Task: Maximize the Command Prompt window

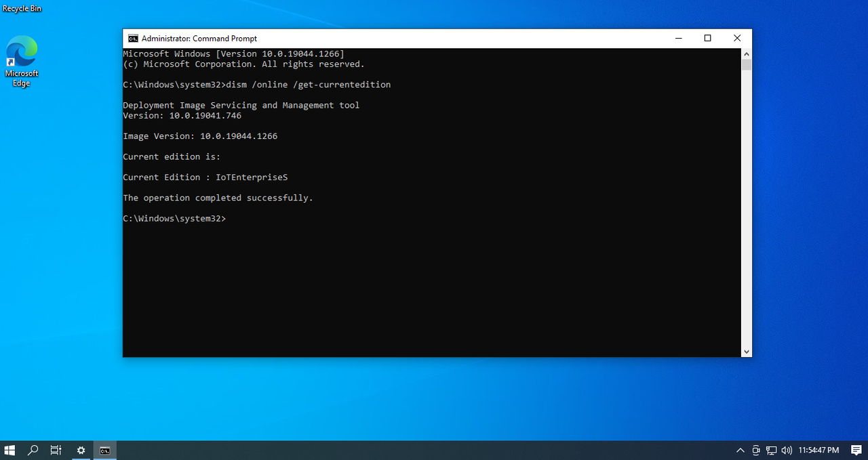Action: pyautogui.click(x=707, y=39)
